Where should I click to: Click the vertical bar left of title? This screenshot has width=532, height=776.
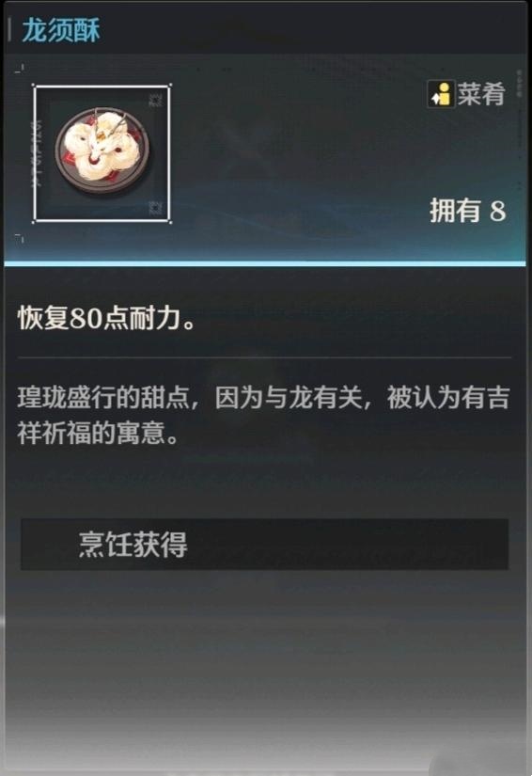(10, 30)
